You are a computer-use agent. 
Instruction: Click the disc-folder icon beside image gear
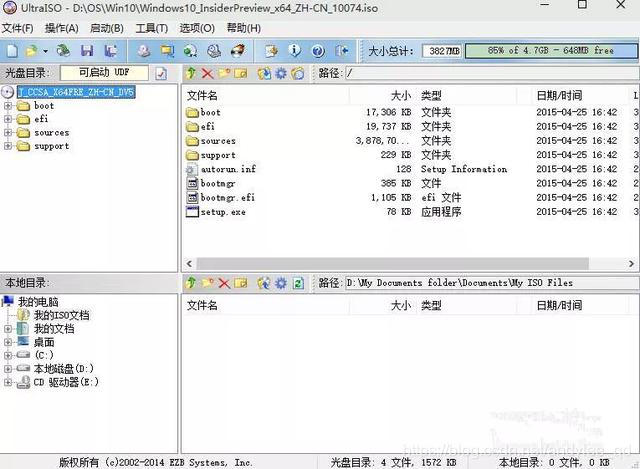[298, 73]
